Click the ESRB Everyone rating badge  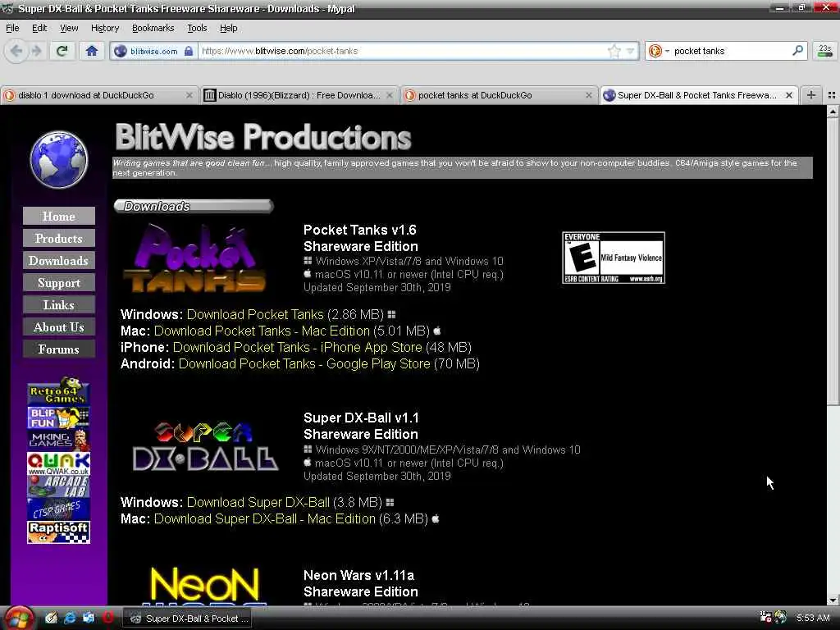(614, 258)
